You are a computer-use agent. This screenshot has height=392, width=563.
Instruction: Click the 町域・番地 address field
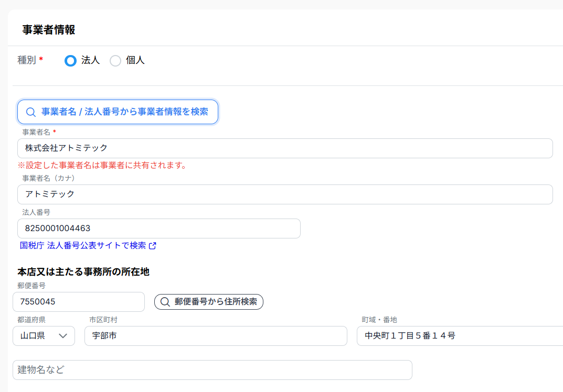click(x=459, y=336)
